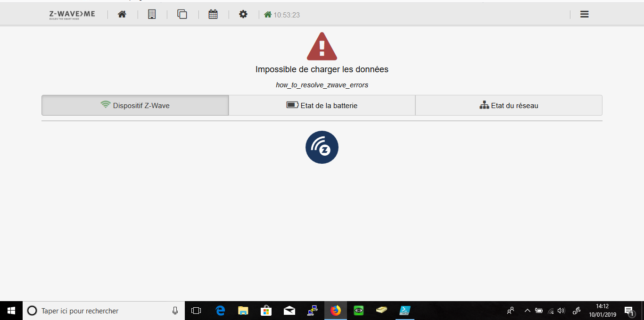
Task: Open the PuTTY taskbar icon
Action: coord(312,311)
